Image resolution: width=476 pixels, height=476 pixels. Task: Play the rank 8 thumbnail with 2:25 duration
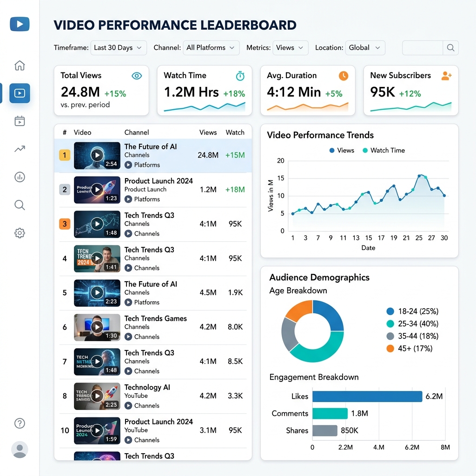(x=97, y=396)
